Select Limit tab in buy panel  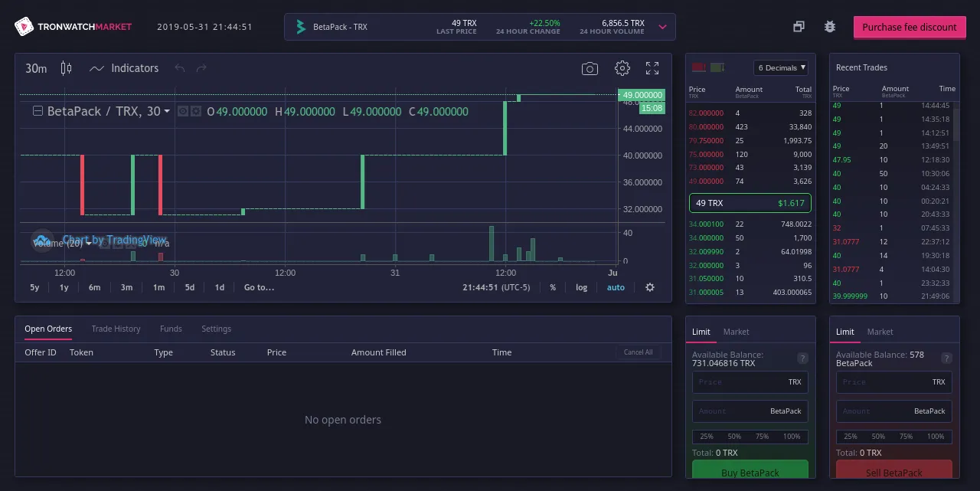pyautogui.click(x=701, y=332)
